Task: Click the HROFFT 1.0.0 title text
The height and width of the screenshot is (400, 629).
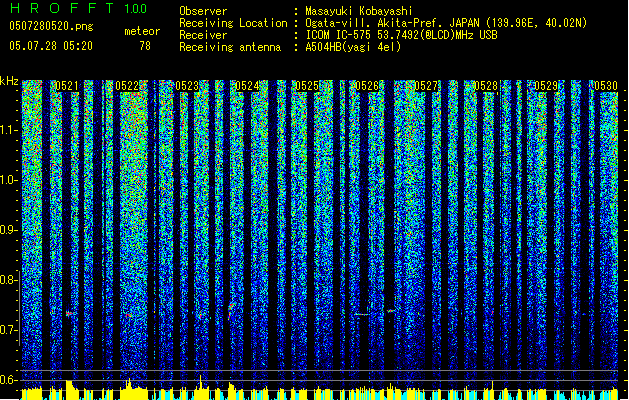Action: (x=79, y=8)
